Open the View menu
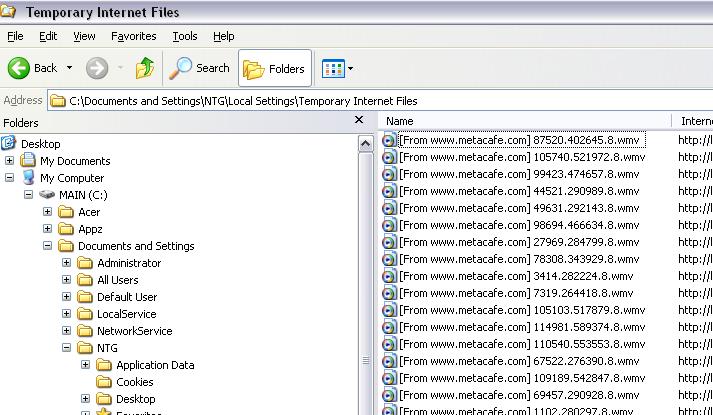 click(x=84, y=36)
